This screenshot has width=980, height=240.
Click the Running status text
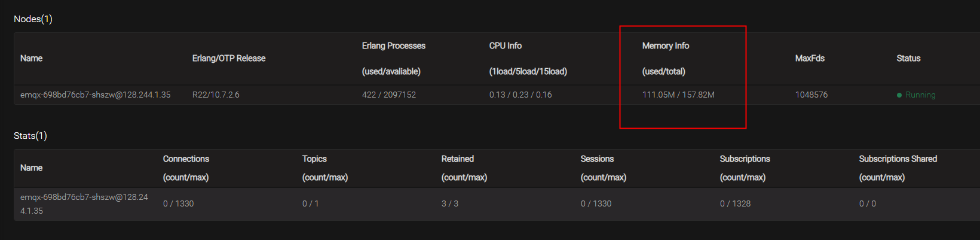coord(920,95)
